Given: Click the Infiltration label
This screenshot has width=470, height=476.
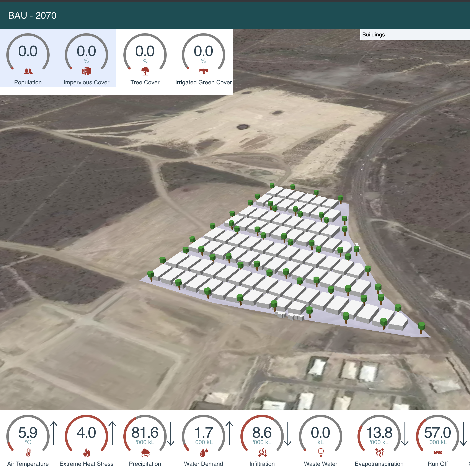Looking at the screenshot, I should tap(262, 464).
